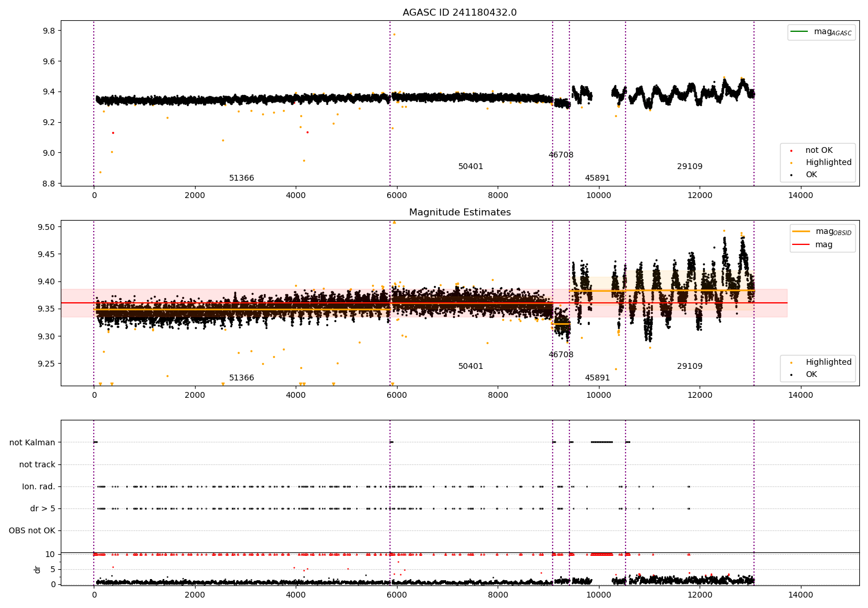Click obsid label "29109" in the Magnitude Estimates plot
The image size is (868, 608).
click(690, 367)
